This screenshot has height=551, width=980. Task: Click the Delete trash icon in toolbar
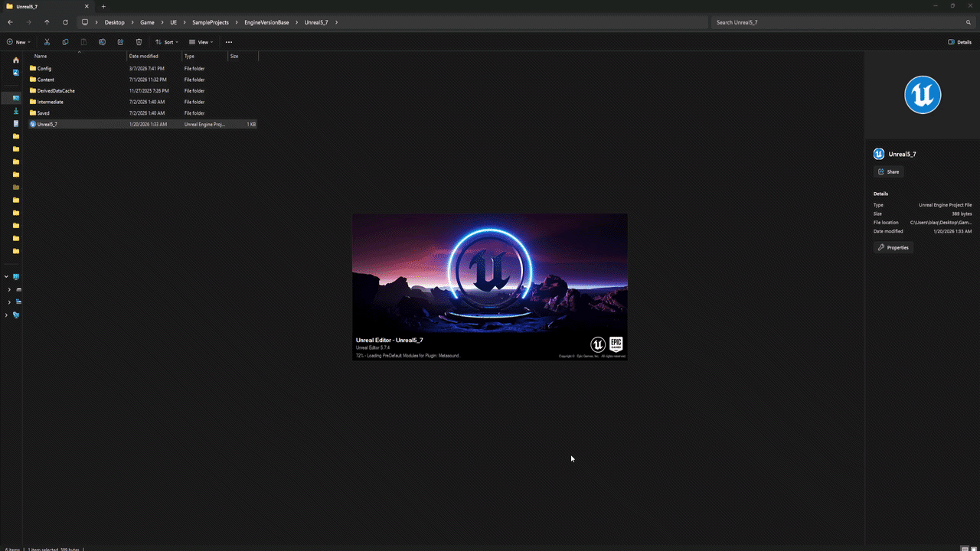pos(139,42)
